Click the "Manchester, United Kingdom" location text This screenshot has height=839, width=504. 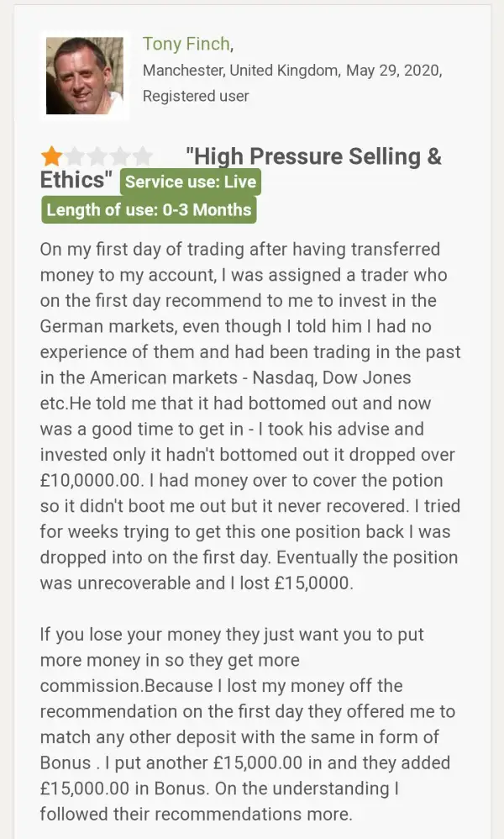(240, 70)
